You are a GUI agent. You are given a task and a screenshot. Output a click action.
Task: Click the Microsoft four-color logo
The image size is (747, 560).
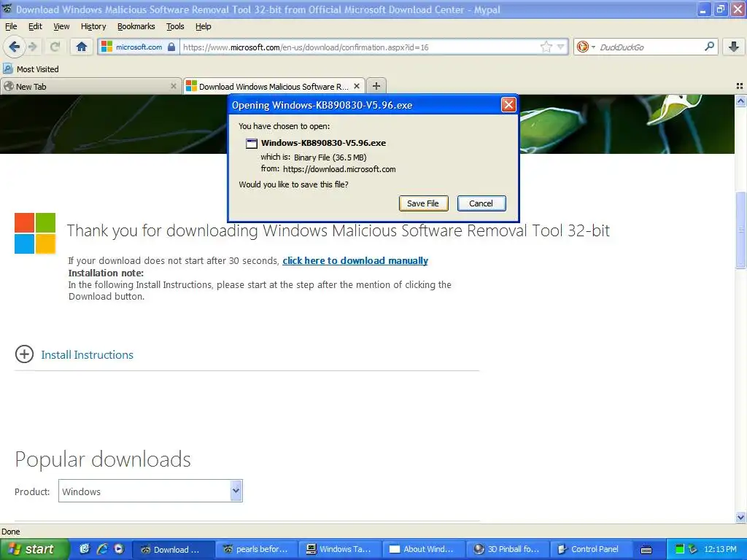pyautogui.click(x=35, y=233)
